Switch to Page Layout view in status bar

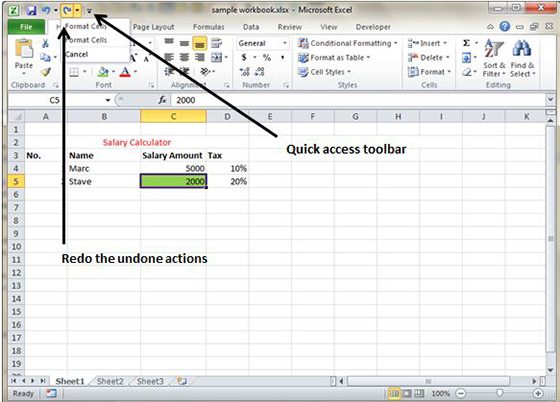coord(406,393)
